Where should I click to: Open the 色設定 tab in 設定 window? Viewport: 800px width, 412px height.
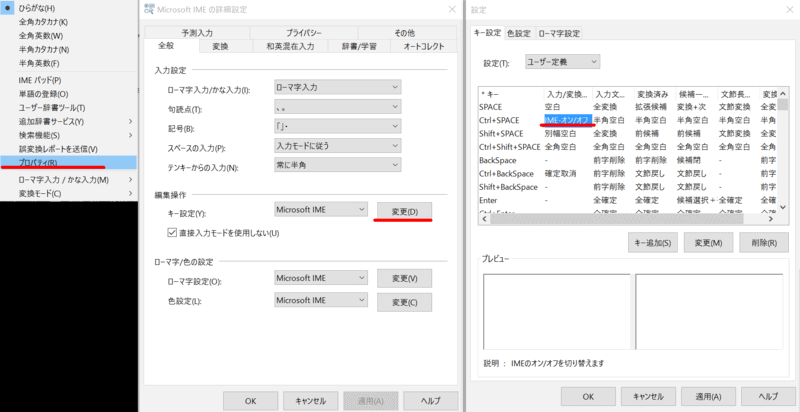pyautogui.click(x=519, y=33)
